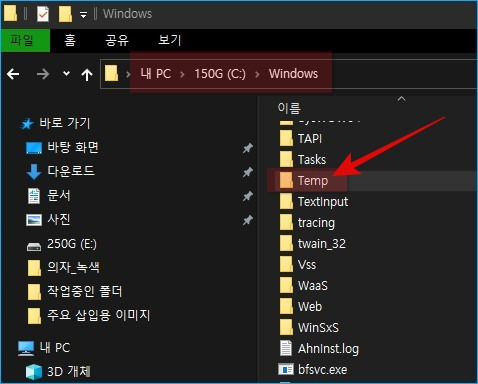The image size is (478, 384).
Task: Sort by the 이름 column header
Action: coord(289,108)
